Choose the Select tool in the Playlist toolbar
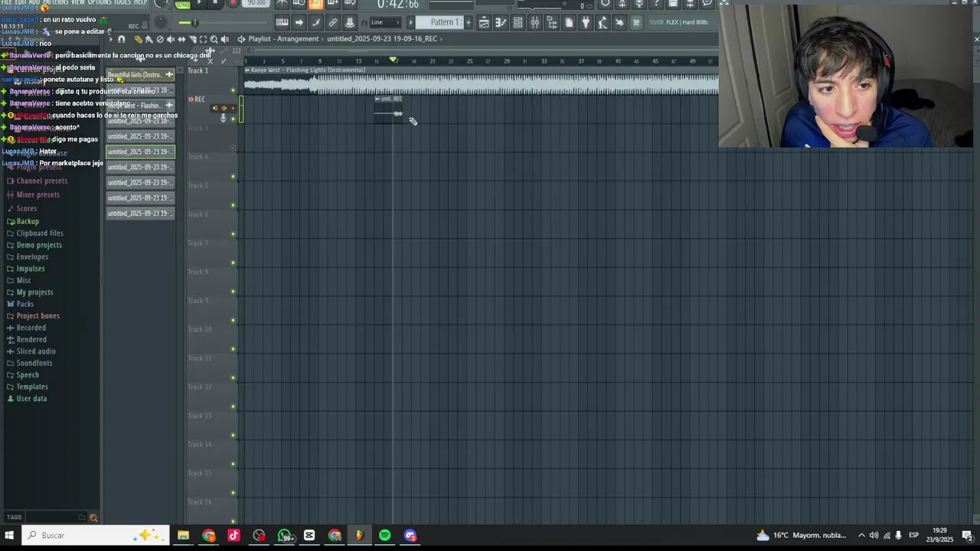This screenshot has width=980, height=551. (x=203, y=39)
